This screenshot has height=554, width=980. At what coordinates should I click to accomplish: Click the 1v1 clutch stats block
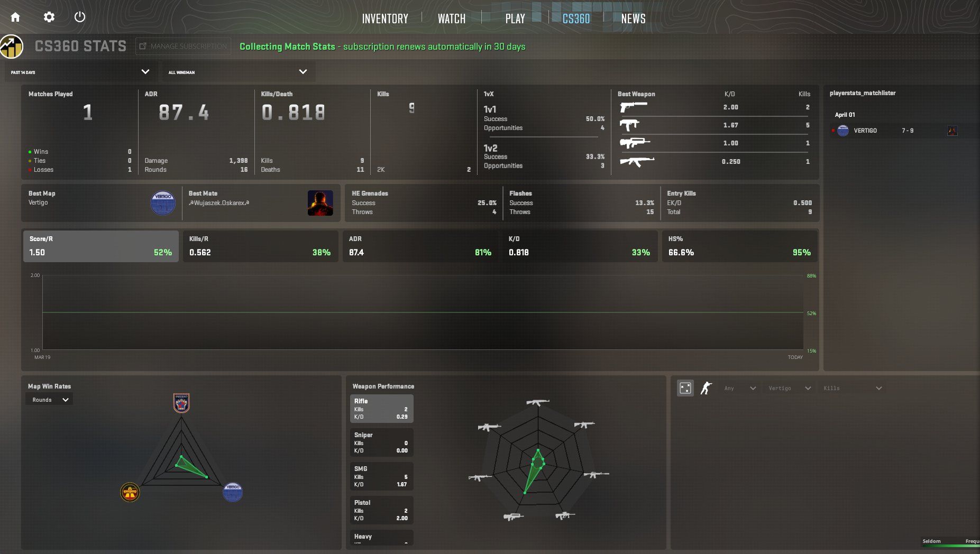(544, 118)
